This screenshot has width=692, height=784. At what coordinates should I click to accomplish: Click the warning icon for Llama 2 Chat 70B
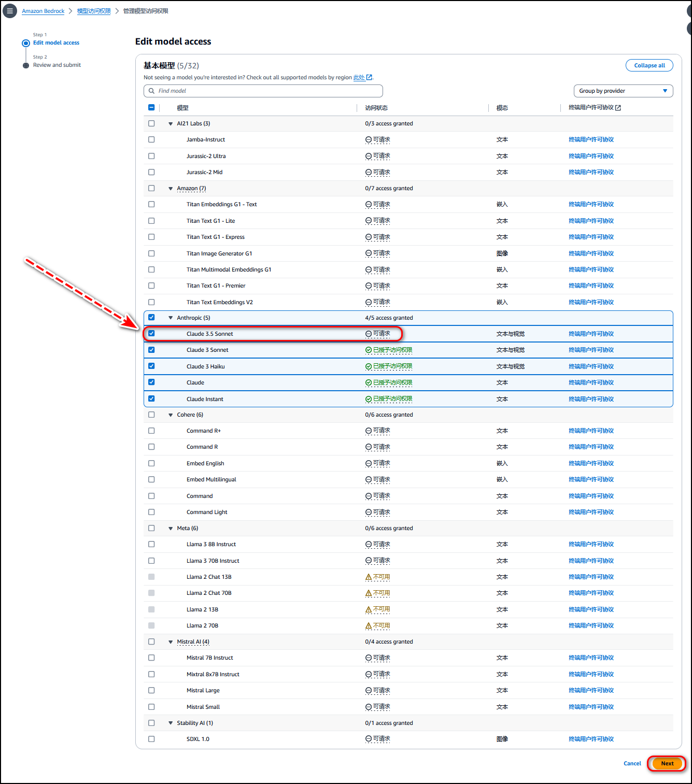coord(369,593)
